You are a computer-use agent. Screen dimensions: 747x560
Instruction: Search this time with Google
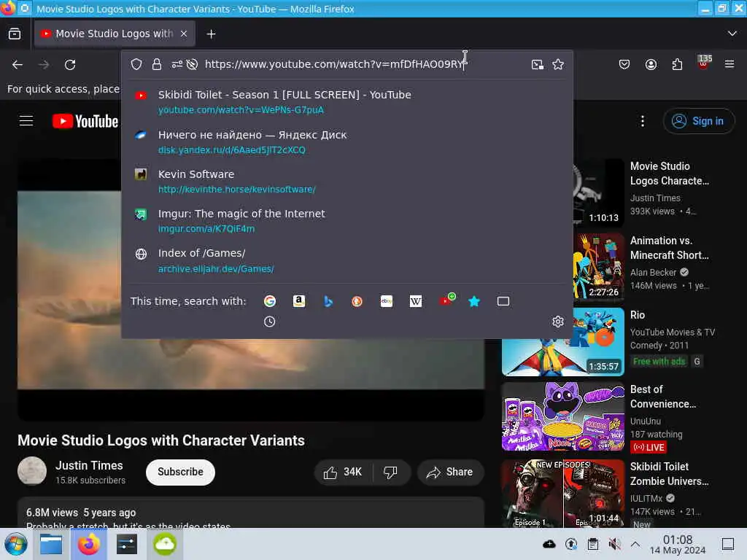[x=270, y=301]
